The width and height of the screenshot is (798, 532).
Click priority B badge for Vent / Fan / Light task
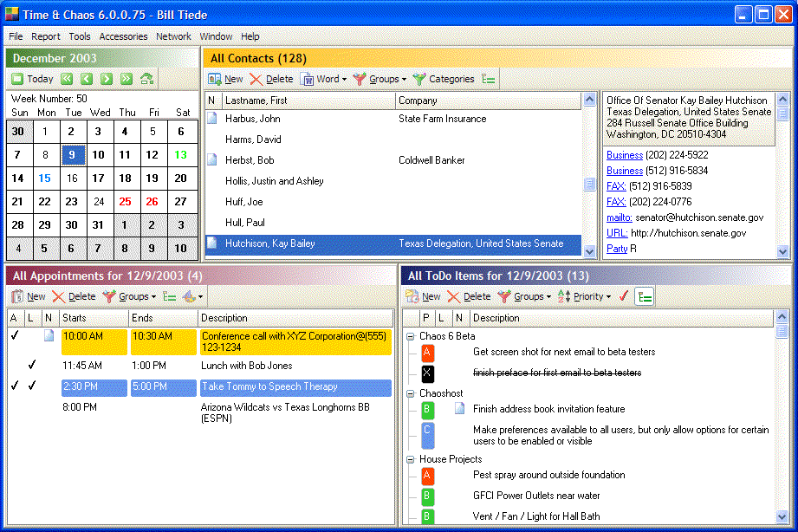pyautogui.click(x=427, y=516)
